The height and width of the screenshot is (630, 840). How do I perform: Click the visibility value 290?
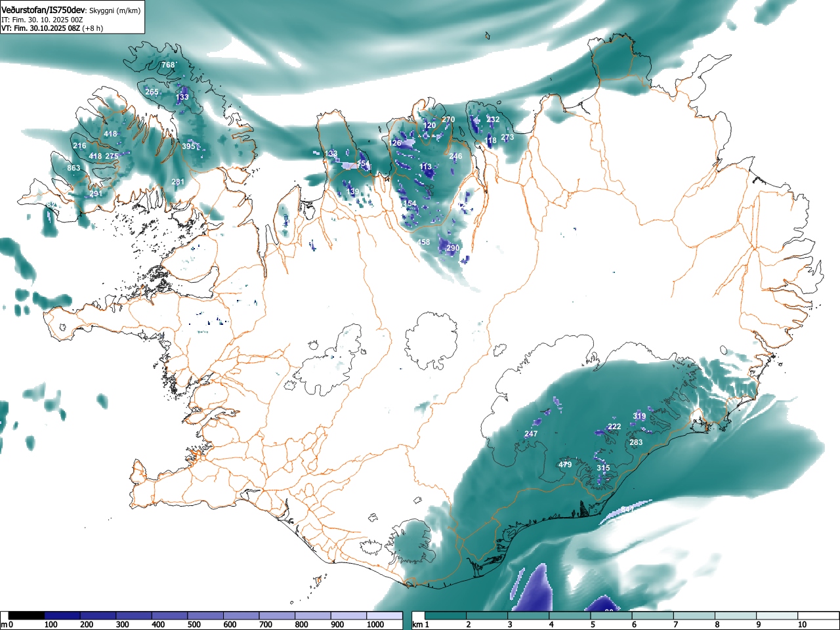(x=453, y=248)
